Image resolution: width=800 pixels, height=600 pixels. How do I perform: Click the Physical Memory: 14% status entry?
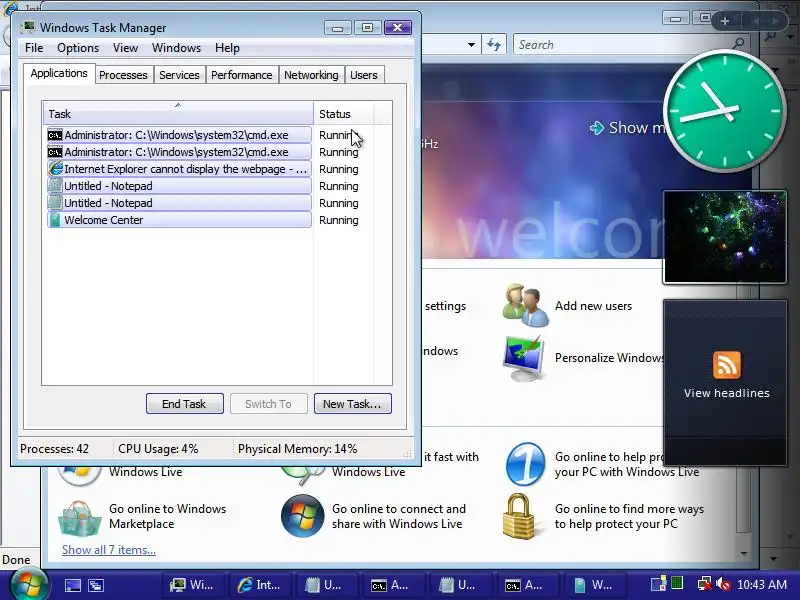pyautogui.click(x=297, y=449)
